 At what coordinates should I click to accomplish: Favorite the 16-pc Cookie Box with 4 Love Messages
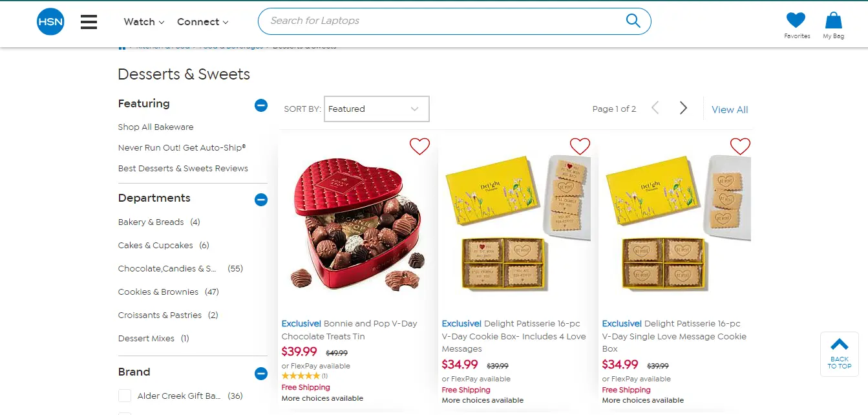[x=580, y=147]
